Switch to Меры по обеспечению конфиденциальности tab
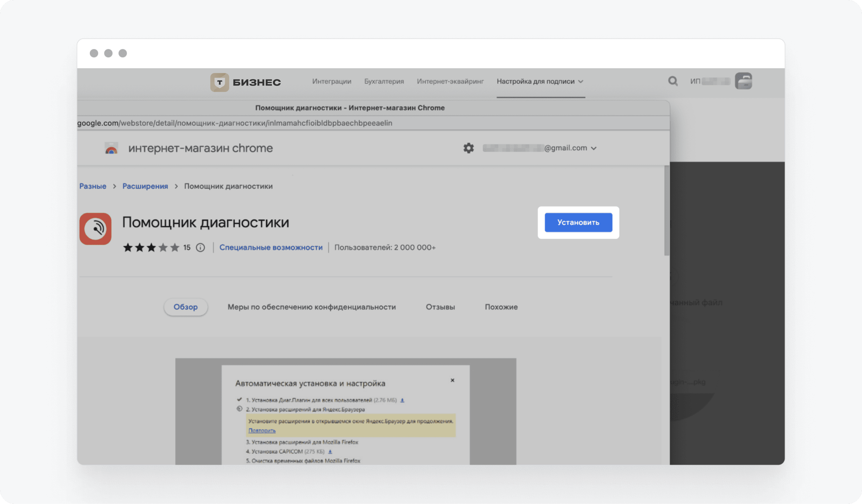 tap(312, 307)
